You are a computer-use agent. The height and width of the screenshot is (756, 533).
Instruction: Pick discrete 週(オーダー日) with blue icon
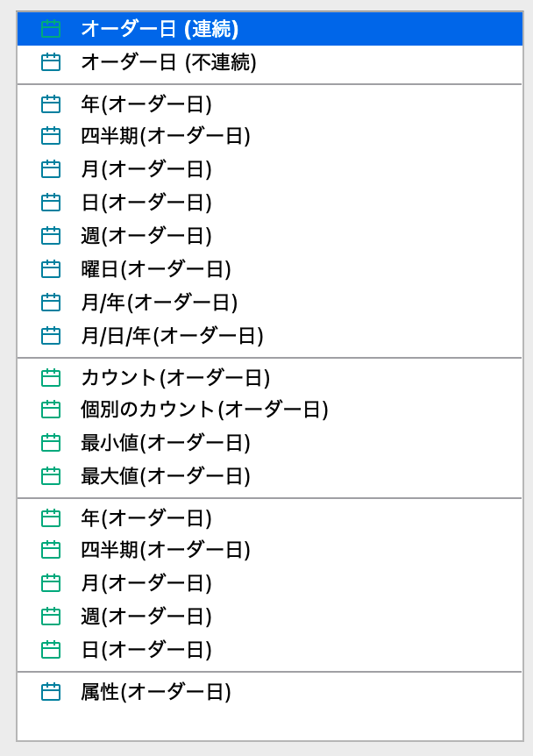point(146,236)
